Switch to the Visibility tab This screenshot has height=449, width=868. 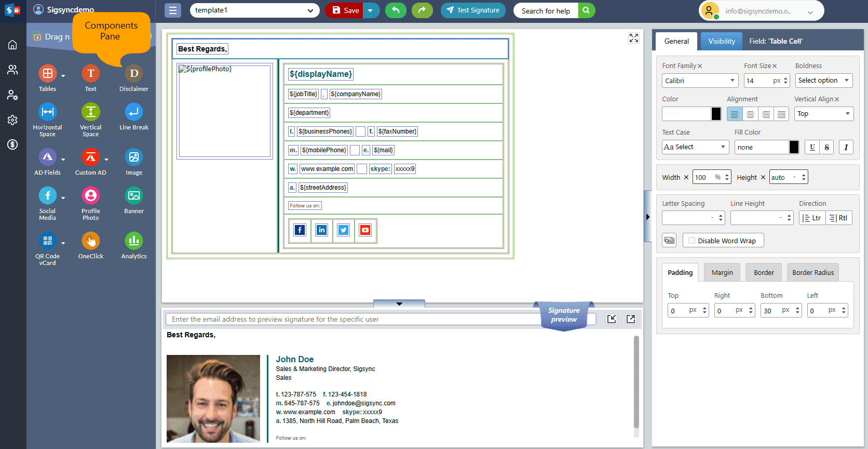tap(722, 41)
